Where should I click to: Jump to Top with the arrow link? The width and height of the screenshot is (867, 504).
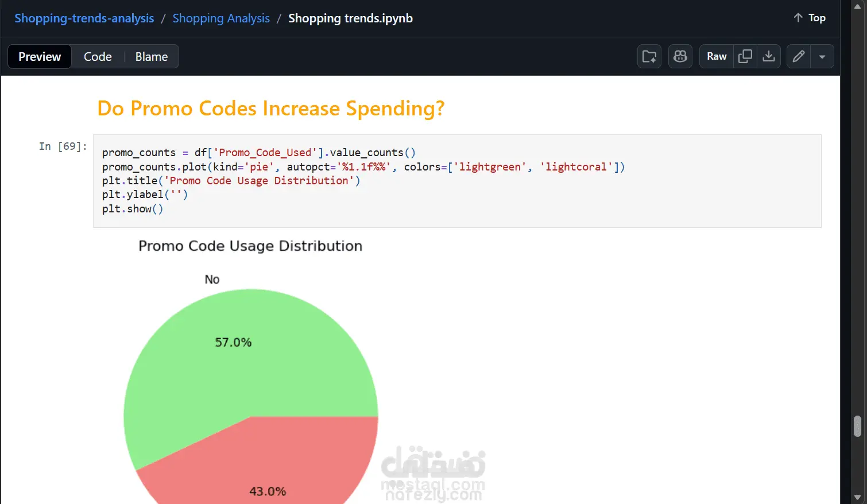point(810,18)
